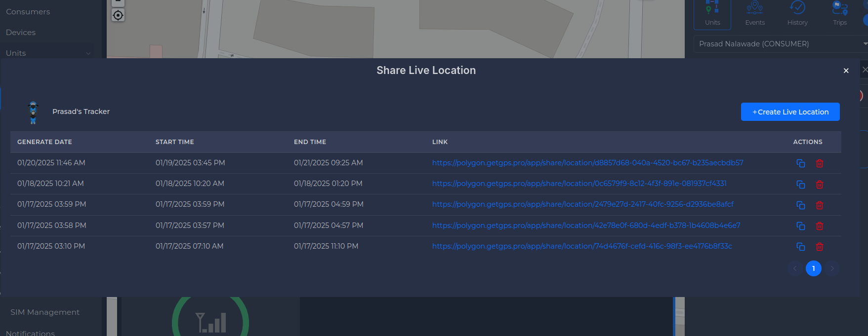Delete share generated 01/17/2025 03:58 PM
The height and width of the screenshot is (336, 868).
[820, 226]
